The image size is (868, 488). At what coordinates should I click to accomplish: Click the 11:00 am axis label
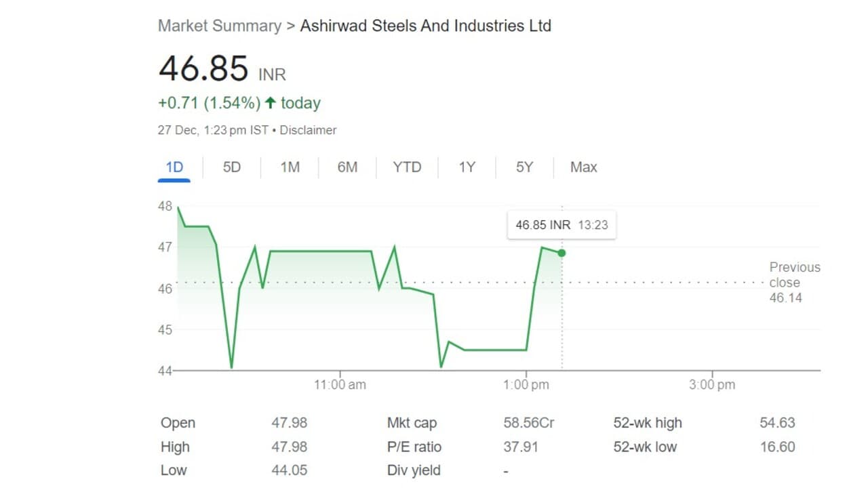pyautogui.click(x=340, y=385)
